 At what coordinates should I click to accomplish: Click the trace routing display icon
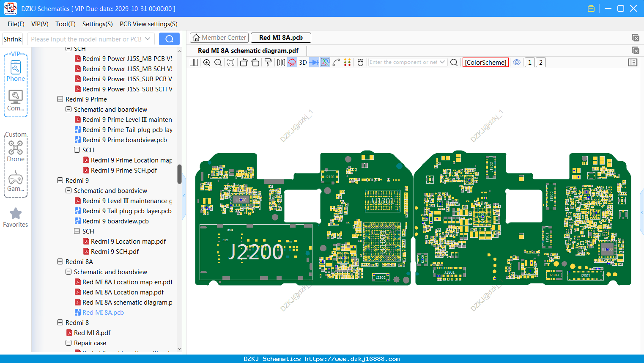pyautogui.click(x=325, y=62)
